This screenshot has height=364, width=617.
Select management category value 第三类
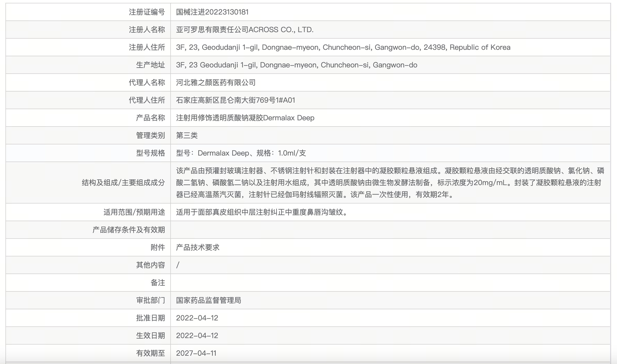[x=187, y=135]
